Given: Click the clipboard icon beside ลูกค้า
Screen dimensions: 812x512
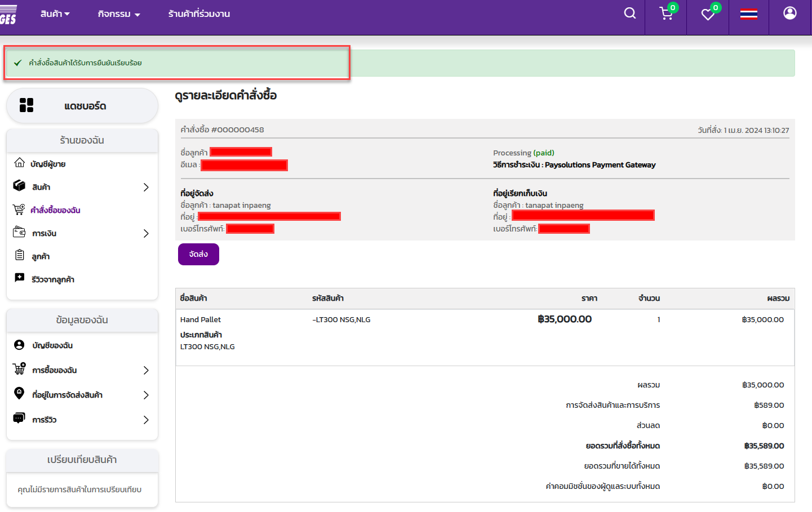Looking at the screenshot, I should point(20,256).
